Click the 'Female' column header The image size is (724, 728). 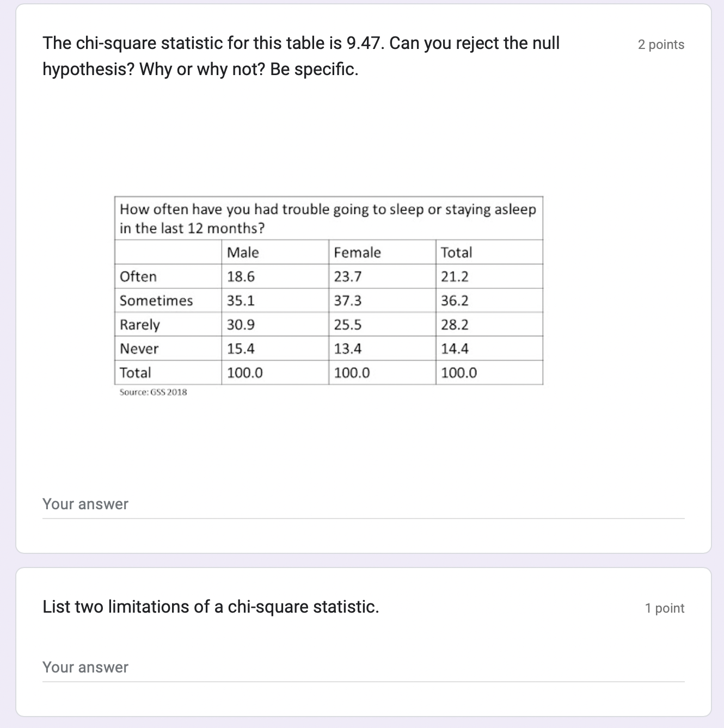point(357,252)
